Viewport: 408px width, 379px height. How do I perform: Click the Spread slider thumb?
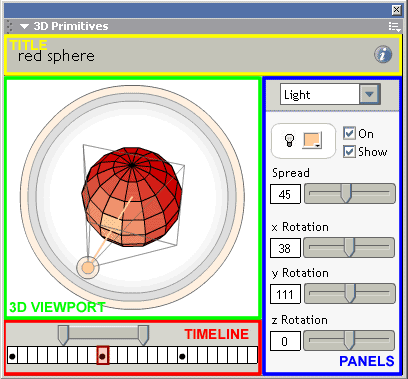point(346,194)
